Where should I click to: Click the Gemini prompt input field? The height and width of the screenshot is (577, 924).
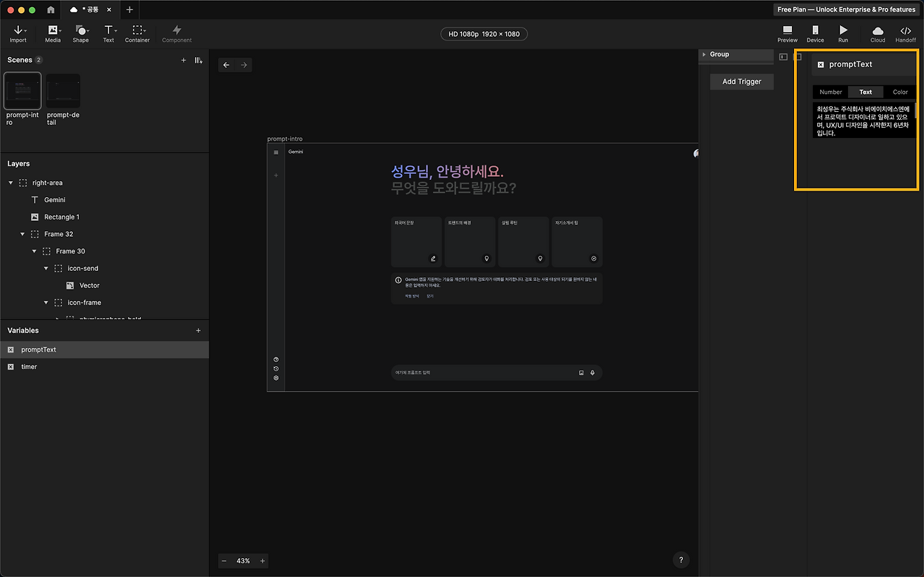(497, 373)
